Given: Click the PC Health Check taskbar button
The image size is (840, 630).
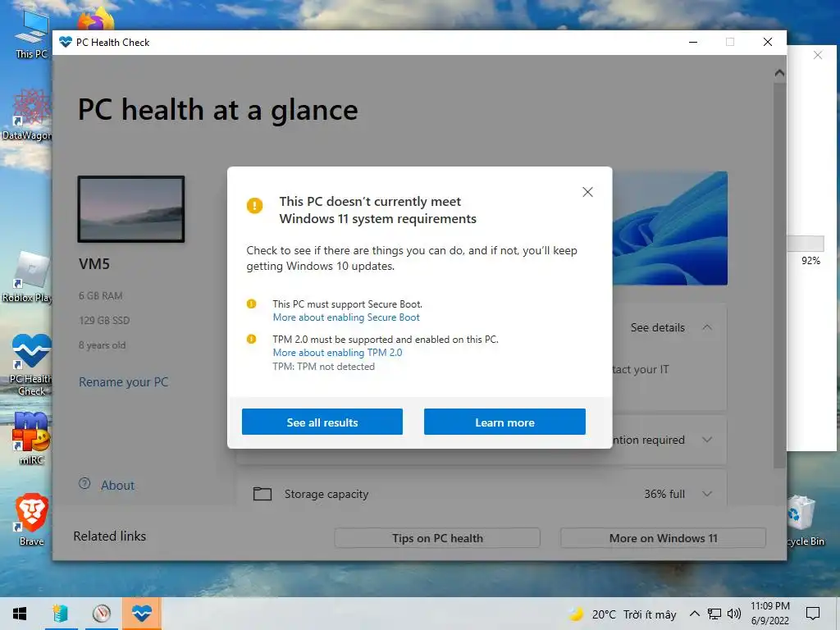Looking at the screenshot, I should coord(141,614).
